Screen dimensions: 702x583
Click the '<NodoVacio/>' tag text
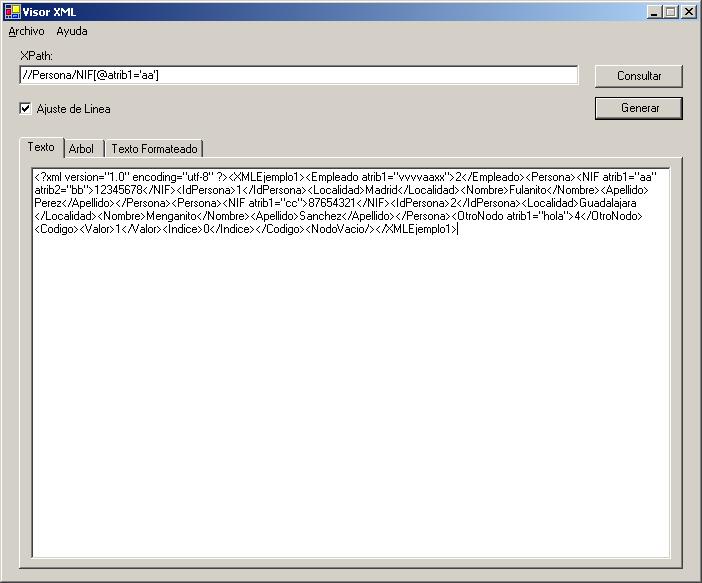[340, 229]
